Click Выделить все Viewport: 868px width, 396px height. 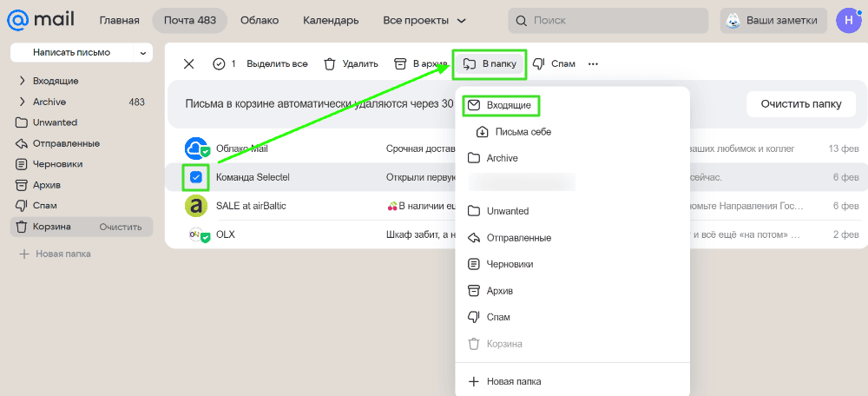277,63
